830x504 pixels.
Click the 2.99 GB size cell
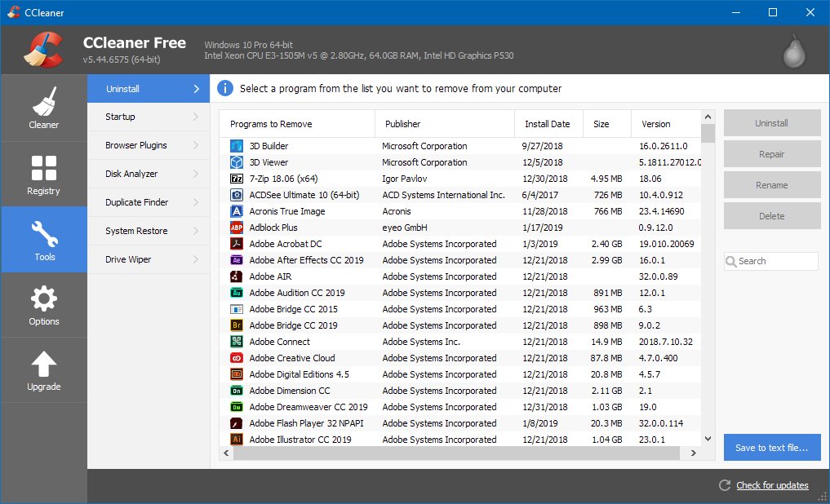click(x=606, y=260)
